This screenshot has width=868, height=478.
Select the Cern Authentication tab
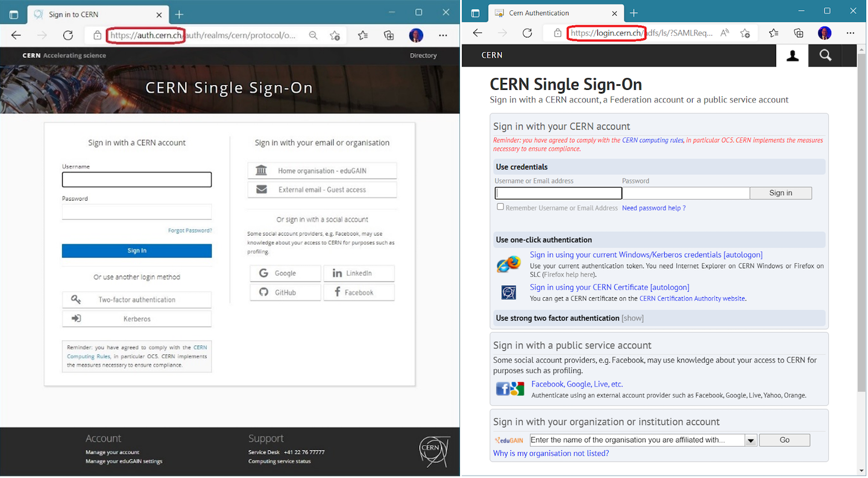coord(555,13)
